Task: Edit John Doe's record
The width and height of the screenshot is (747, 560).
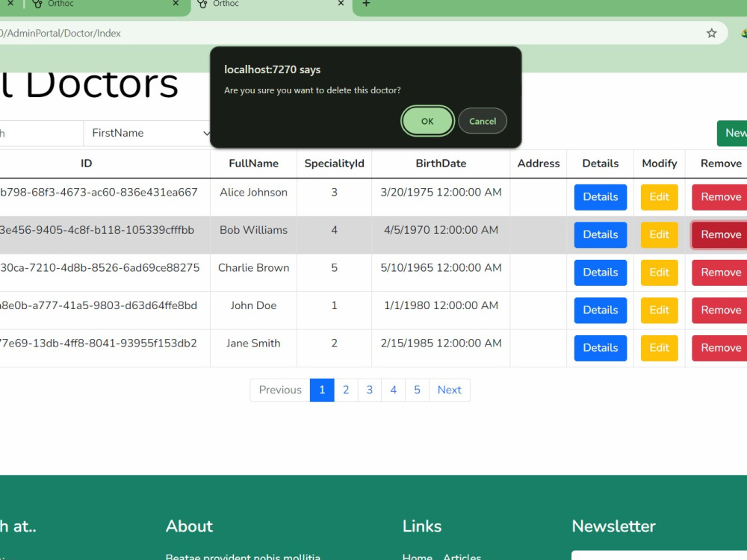Action: [659, 310]
